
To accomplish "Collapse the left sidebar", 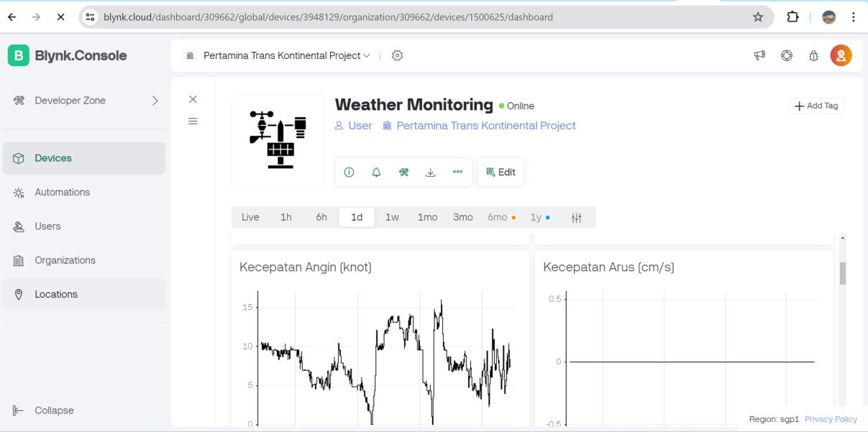I will 54,410.
